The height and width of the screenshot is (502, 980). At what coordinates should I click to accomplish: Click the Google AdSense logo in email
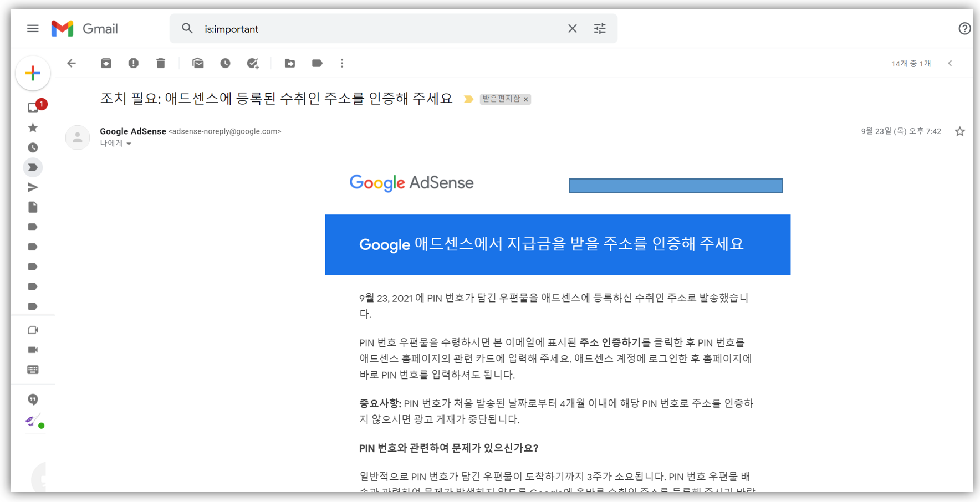point(411,183)
